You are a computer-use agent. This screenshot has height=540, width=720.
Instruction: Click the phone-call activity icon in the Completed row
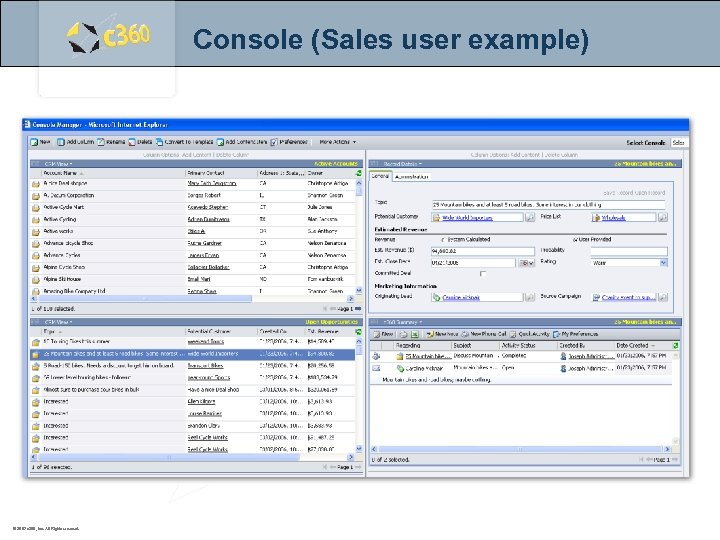[x=376, y=356]
